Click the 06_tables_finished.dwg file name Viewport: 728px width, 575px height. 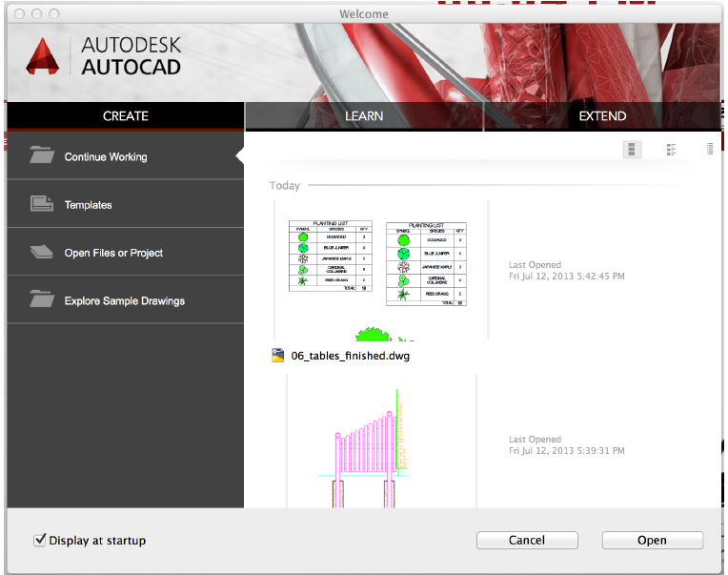click(x=350, y=356)
